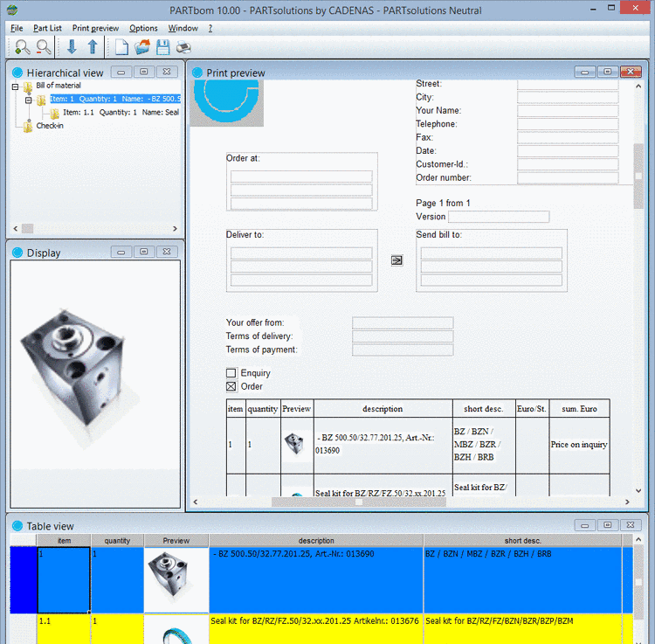Print with the printer toolbar icon
The width and height of the screenshot is (655, 644).
(x=183, y=47)
